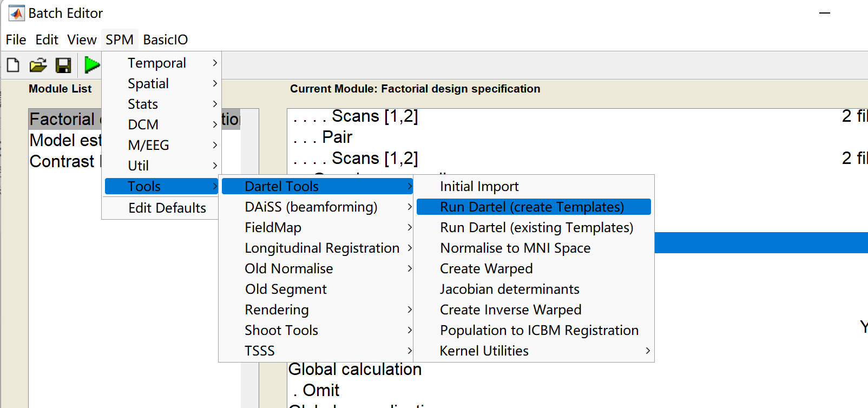This screenshot has height=408, width=868.
Task: Open the TSSS submenu
Action: tap(317, 351)
